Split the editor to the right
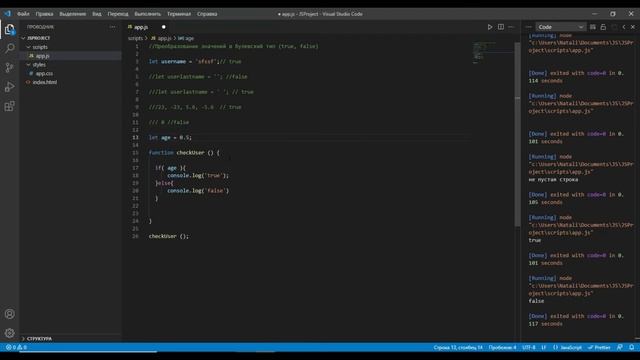640x360 pixels. 501,27
